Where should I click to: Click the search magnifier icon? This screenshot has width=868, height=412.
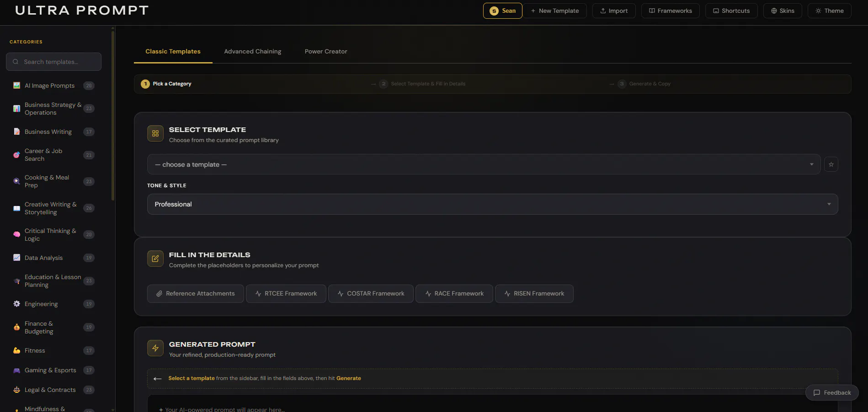(16, 62)
